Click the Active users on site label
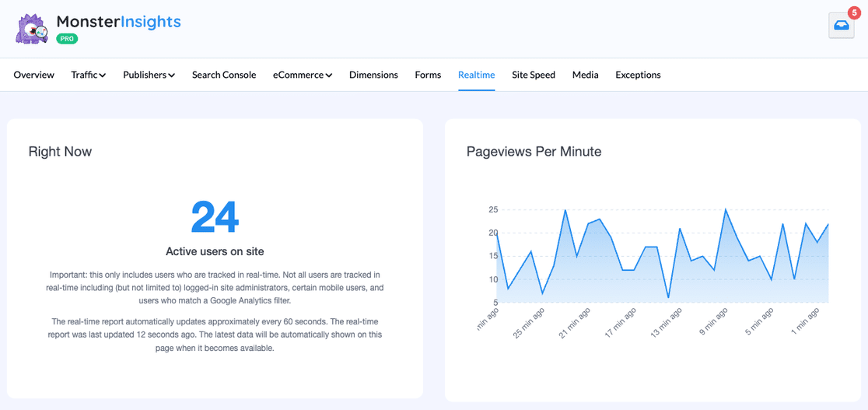 pos(215,251)
